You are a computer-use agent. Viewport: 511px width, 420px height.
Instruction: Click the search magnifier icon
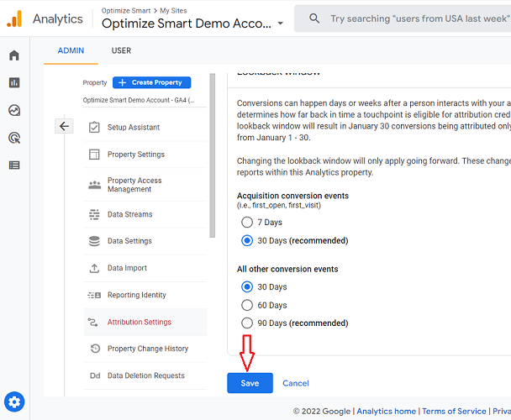pos(313,18)
